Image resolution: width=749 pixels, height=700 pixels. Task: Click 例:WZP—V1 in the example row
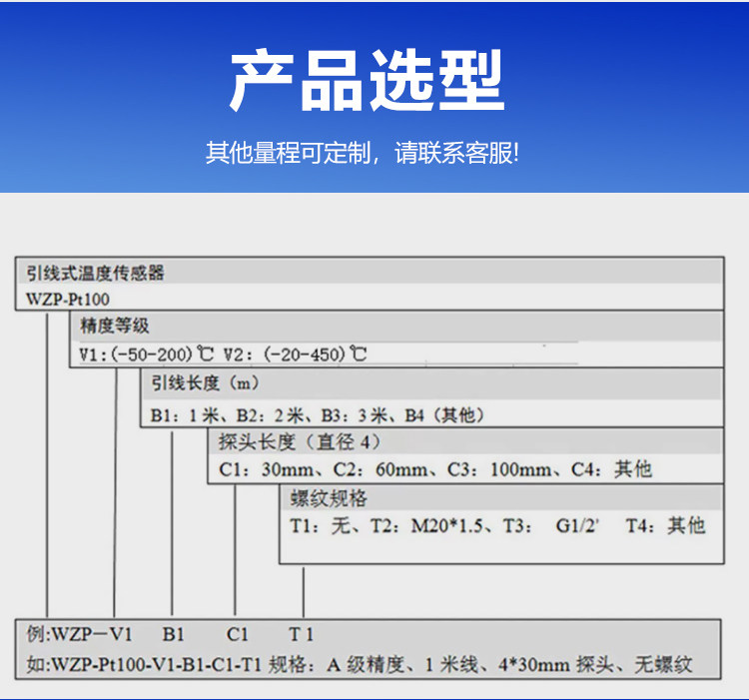[x=79, y=634]
